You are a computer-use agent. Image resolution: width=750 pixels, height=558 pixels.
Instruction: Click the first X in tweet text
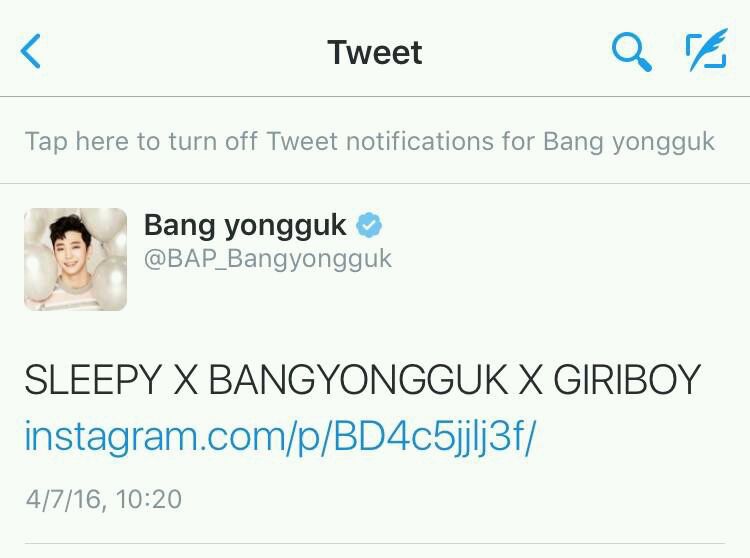186,379
